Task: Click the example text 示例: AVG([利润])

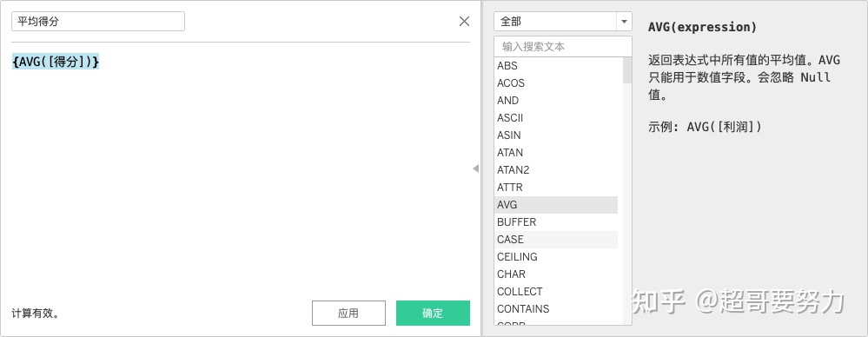Action: pyautogui.click(x=706, y=127)
